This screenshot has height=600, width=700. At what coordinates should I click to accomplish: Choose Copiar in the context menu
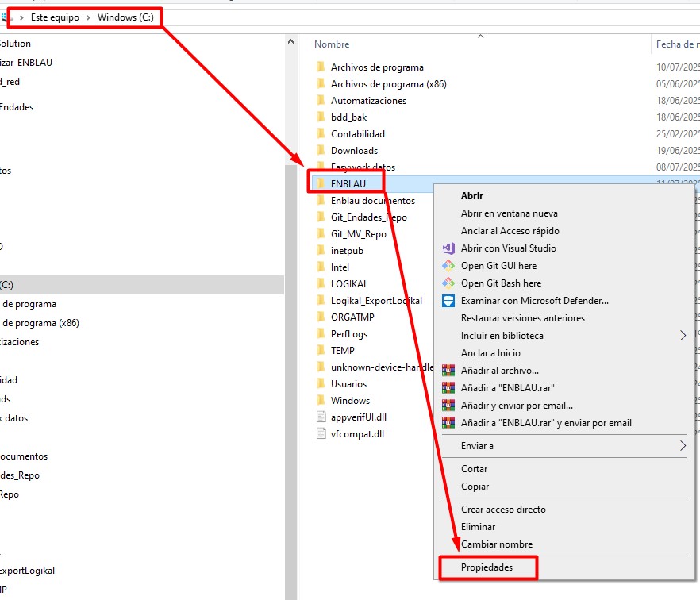click(475, 487)
